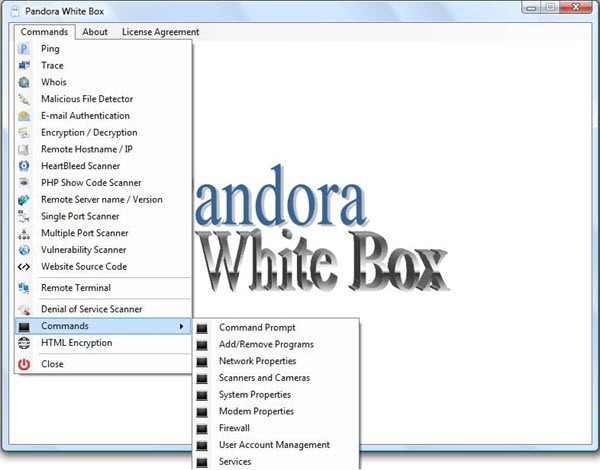Image resolution: width=600 pixels, height=470 pixels.
Task: Select PHP Show Code Scanner
Action: tap(103, 183)
